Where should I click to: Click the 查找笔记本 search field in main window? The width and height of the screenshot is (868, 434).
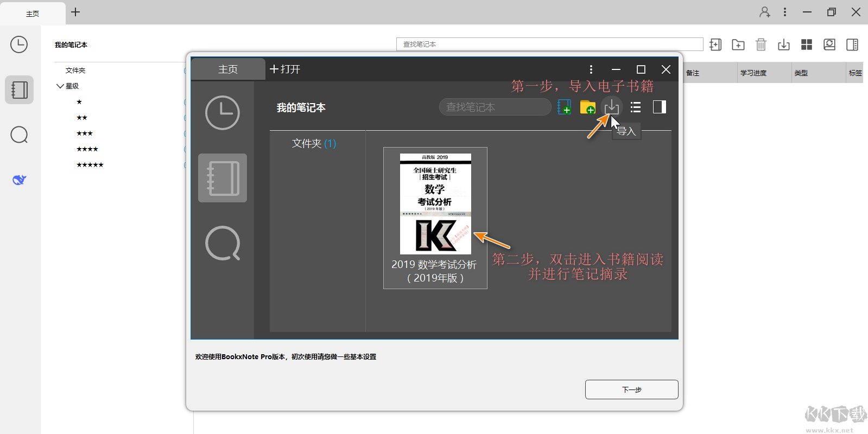pyautogui.click(x=549, y=44)
